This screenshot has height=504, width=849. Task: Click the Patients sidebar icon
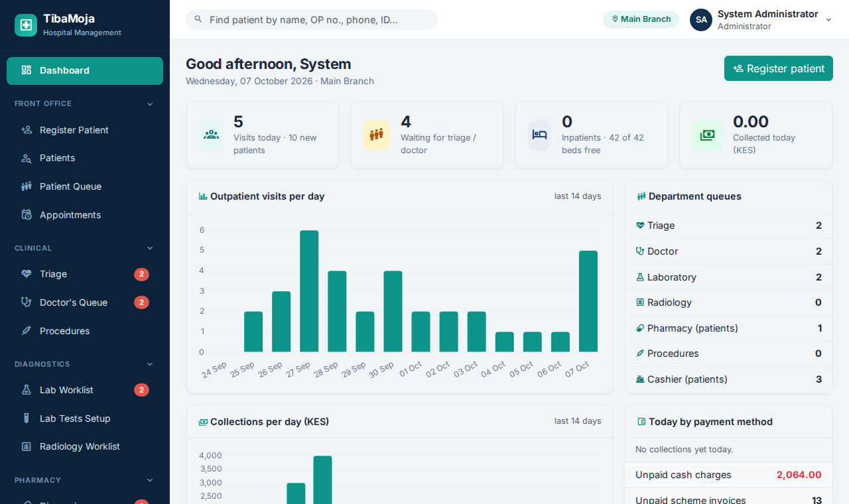(27, 158)
